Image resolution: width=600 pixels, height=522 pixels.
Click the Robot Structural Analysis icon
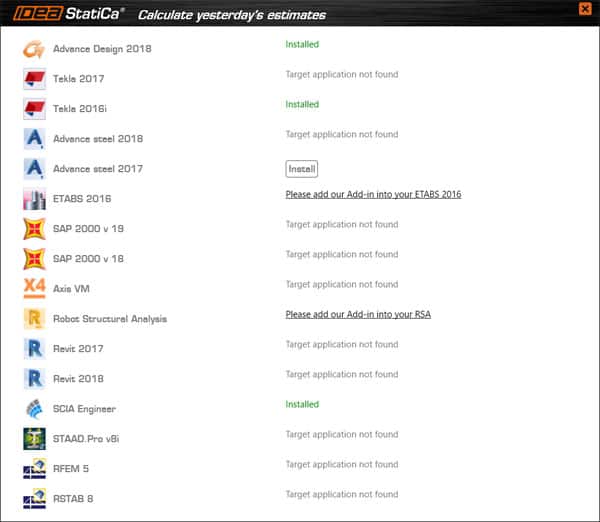click(34, 319)
